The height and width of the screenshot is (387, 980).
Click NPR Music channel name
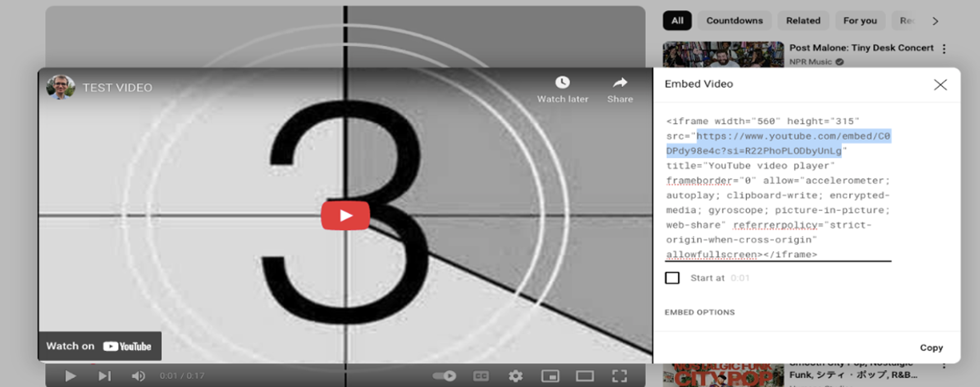pyautogui.click(x=810, y=62)
